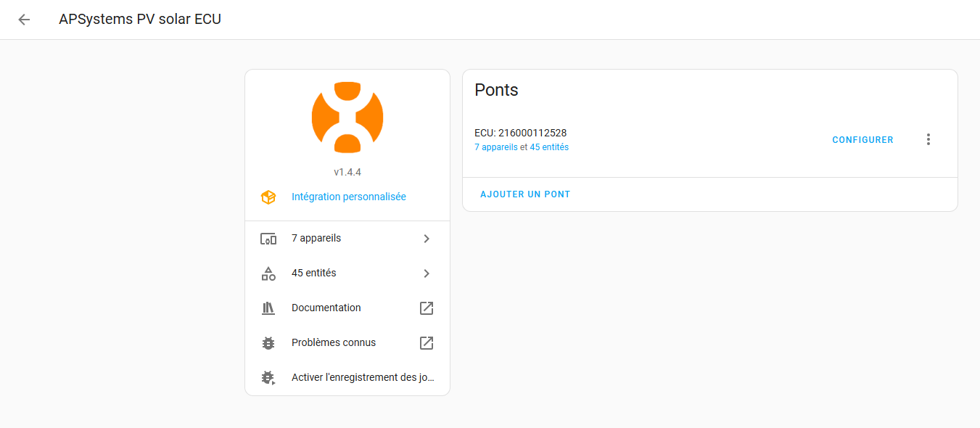Click the shapes icon beside 45 entités
The image size is (980, 428).
click(x=268, y=273)
